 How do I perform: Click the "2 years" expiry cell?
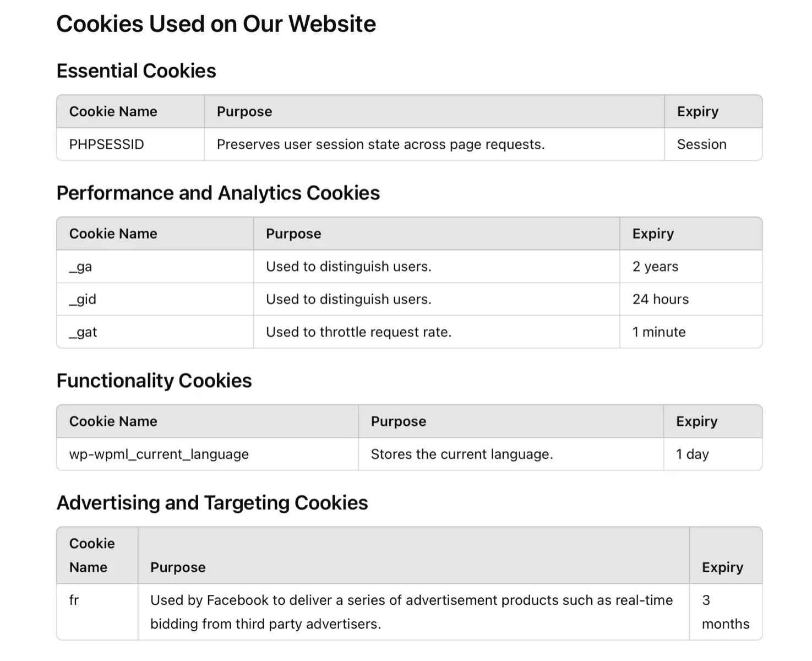(x=655, y=267)
